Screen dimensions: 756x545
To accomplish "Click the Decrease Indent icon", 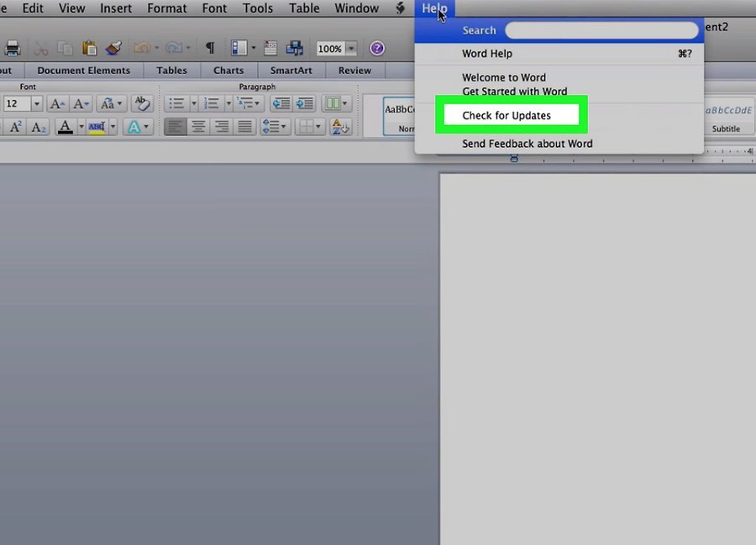I will 281,103.
